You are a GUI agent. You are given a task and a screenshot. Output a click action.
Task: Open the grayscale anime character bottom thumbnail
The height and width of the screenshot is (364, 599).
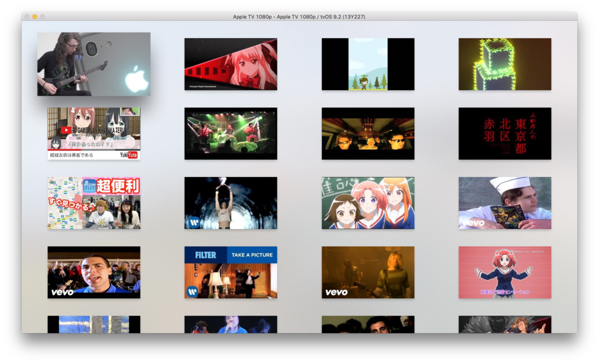point(505,324)
